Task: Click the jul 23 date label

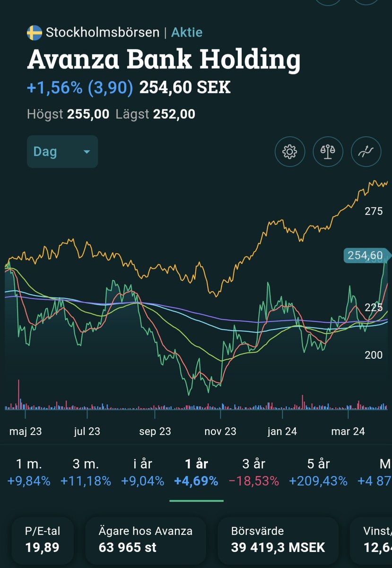Action: [x=87, y=432]
